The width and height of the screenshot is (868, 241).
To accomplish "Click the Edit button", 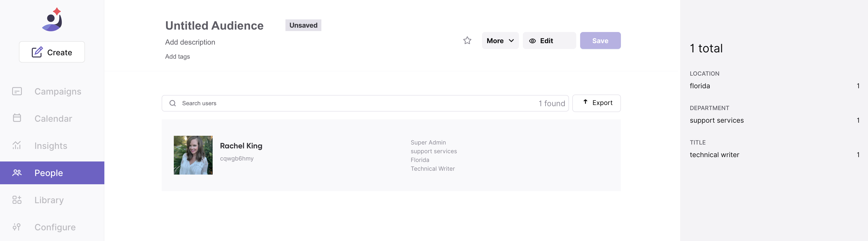I will tap(549, 40).
